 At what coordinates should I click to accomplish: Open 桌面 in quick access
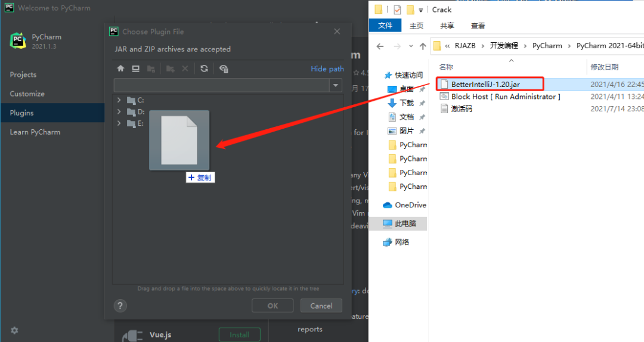click(406, 89)
